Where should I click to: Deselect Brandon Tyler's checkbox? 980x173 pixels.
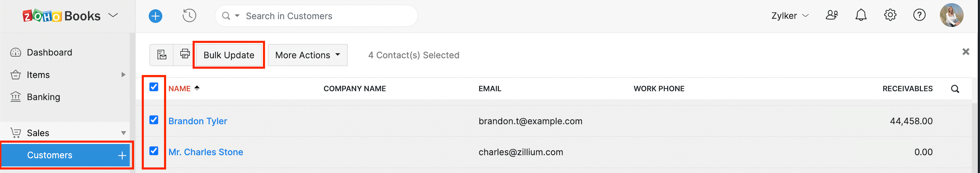click(x=154, y=120)
